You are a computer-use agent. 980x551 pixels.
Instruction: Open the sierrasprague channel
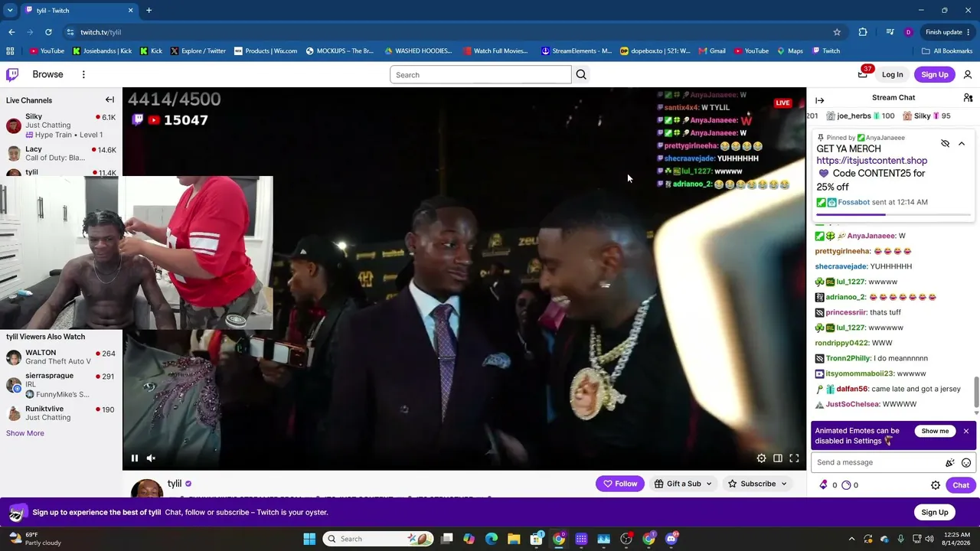point(61,385)
